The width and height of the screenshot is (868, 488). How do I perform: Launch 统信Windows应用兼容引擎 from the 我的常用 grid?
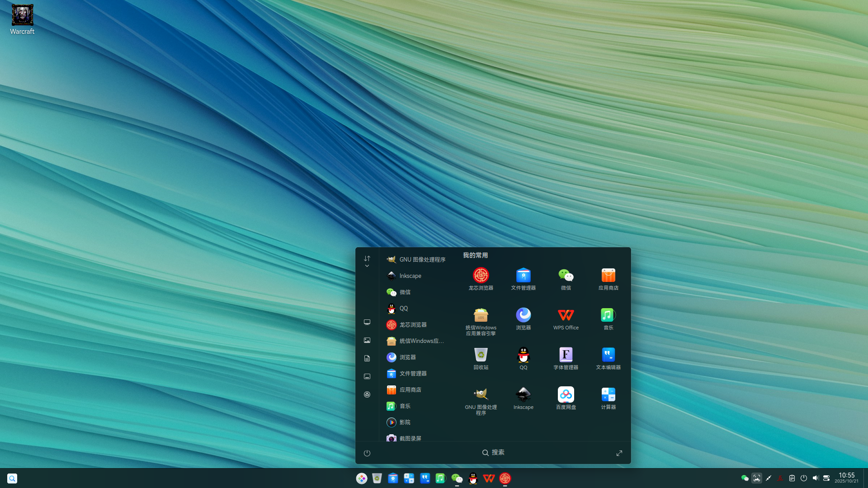[x=481, y=321]
